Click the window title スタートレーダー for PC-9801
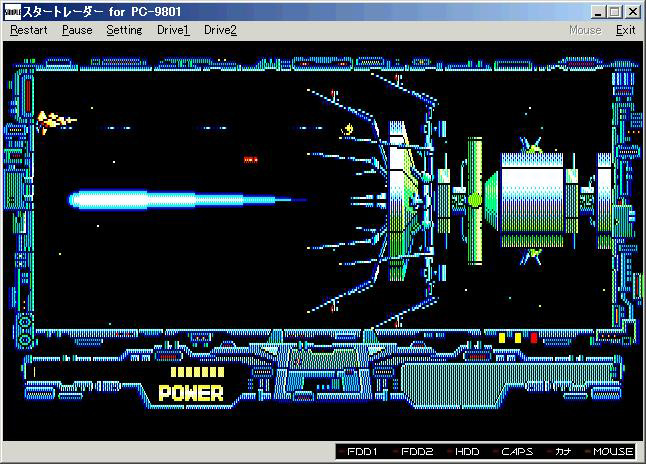Viewport: 646px width, 464px height. pyautogui.click(x=101, y=12)
